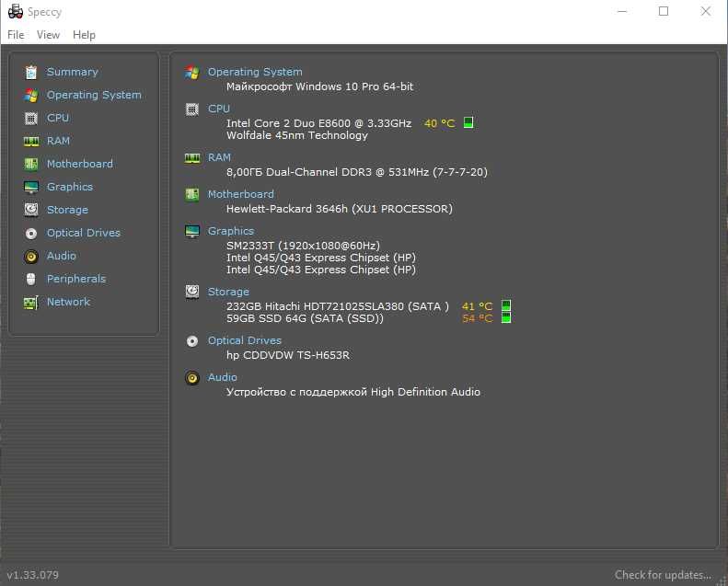Open Graphics section in sidebar
This screenshot has height=586, width=728.
pyautogui.click(x=70, y=187)
